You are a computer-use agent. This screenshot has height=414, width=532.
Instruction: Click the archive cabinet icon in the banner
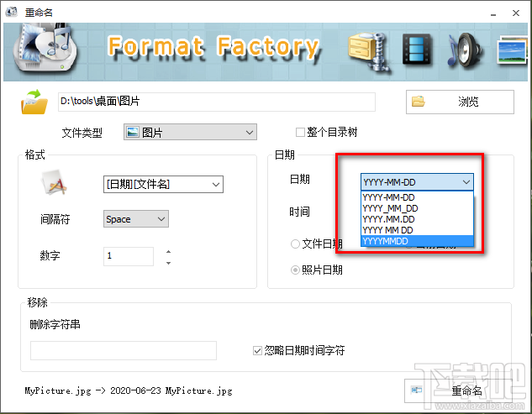(368, 51)
